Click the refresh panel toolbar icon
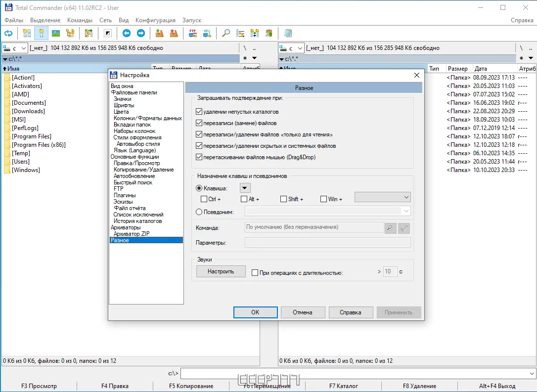 point(8,33)
